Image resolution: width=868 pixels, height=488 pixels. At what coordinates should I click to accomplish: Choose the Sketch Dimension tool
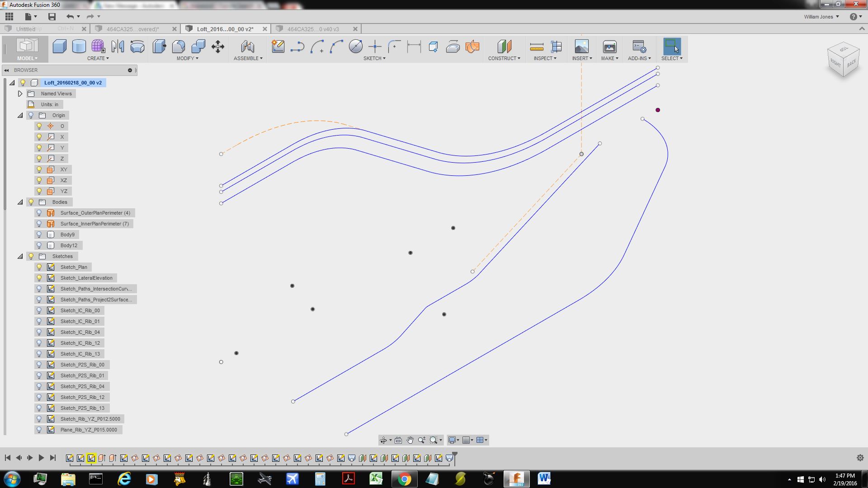(414, 47)
